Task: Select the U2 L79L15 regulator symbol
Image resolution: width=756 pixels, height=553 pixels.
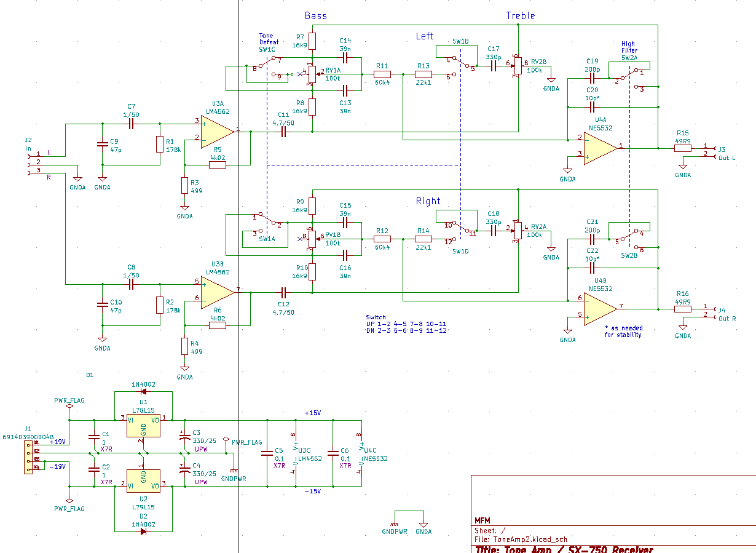Action: click(x=143, y=480)
